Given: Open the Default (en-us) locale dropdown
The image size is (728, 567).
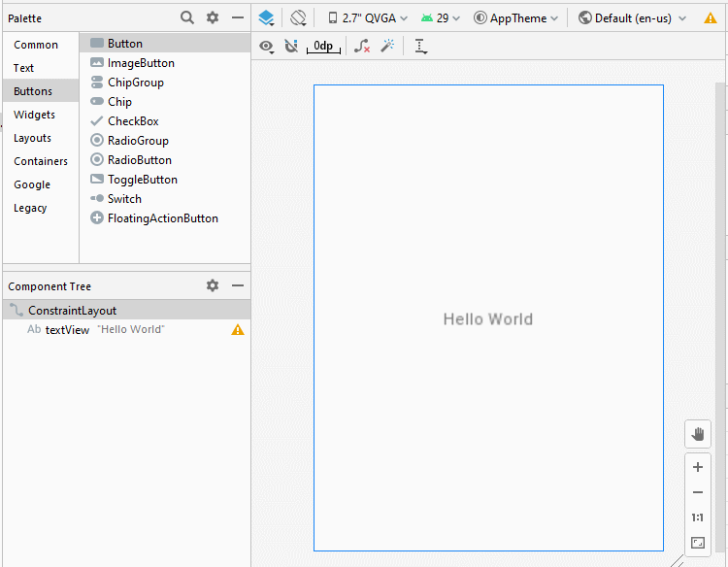Looking at the screenshot, I should pos(632,18).
